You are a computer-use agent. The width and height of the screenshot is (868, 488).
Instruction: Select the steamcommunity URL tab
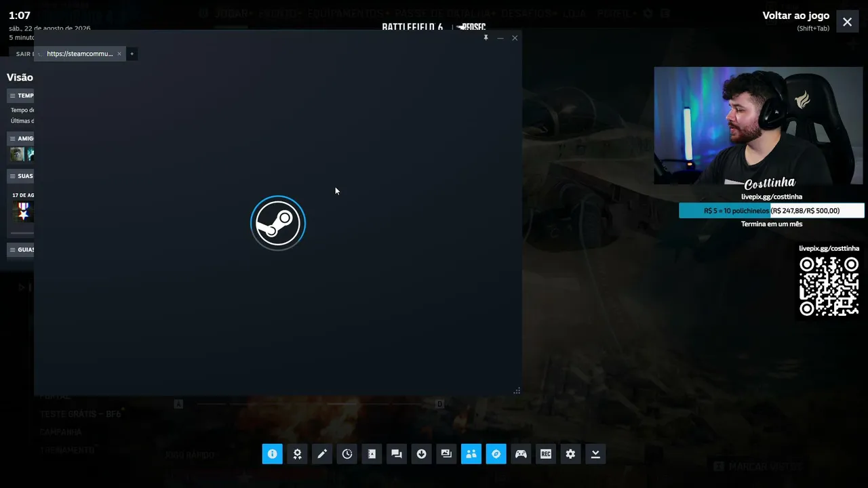tap(80, 54)
